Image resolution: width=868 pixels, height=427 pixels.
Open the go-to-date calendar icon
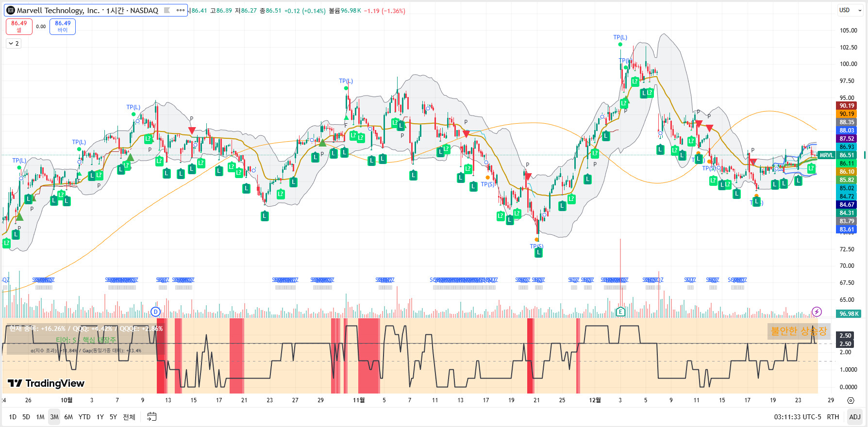(152, 417)
